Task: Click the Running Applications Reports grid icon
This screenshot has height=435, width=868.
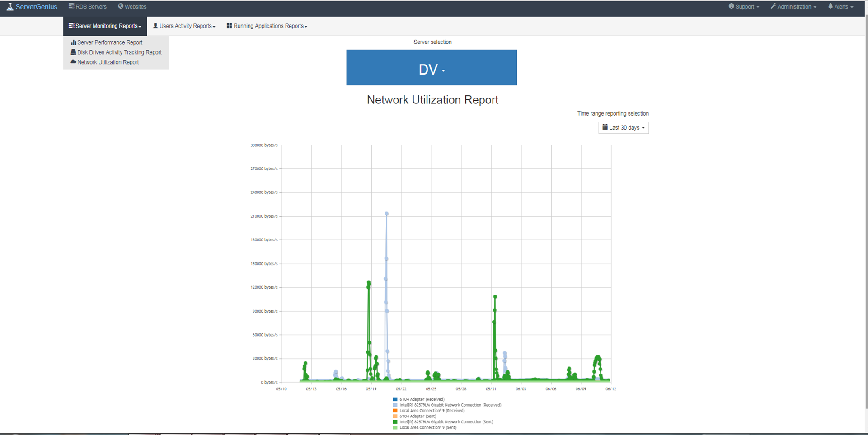Action: tap(230, 26)
